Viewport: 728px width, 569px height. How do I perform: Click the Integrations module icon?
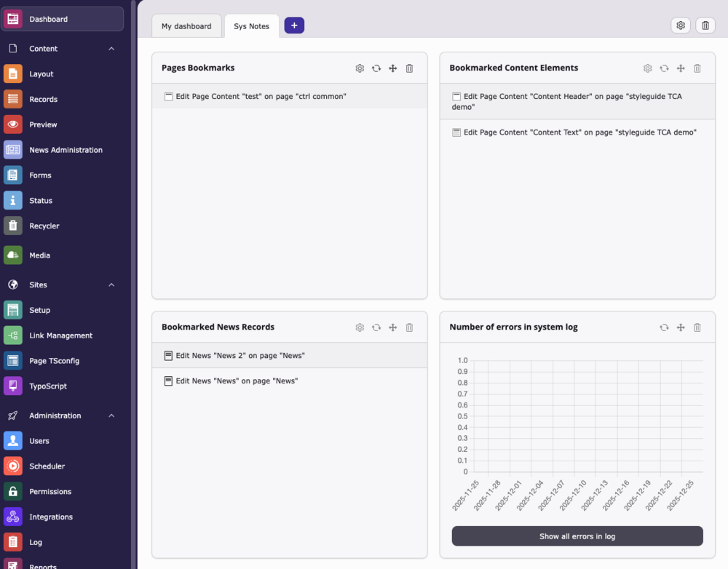tap(13, 517)
